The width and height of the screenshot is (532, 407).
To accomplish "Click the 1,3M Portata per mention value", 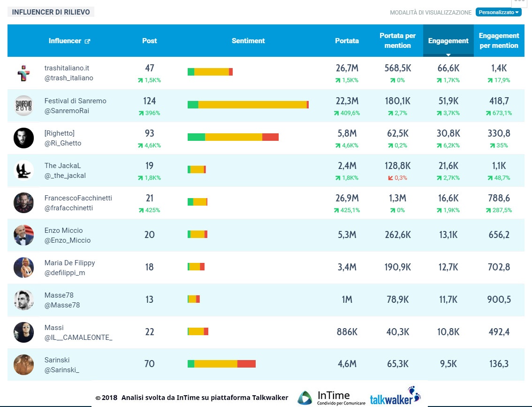I will click(397, 198).
